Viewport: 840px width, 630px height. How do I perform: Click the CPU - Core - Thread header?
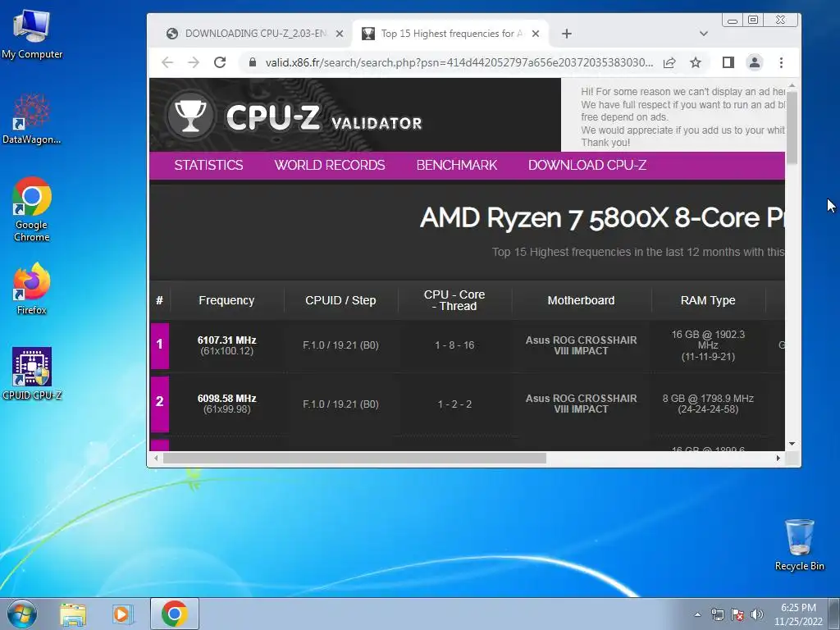[454, 300]
